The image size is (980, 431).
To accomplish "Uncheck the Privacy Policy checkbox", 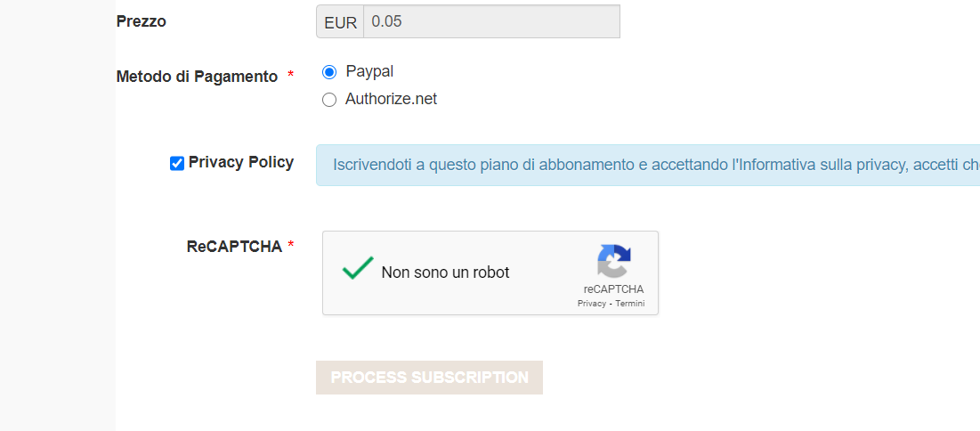I will click(x=177, y=164).
